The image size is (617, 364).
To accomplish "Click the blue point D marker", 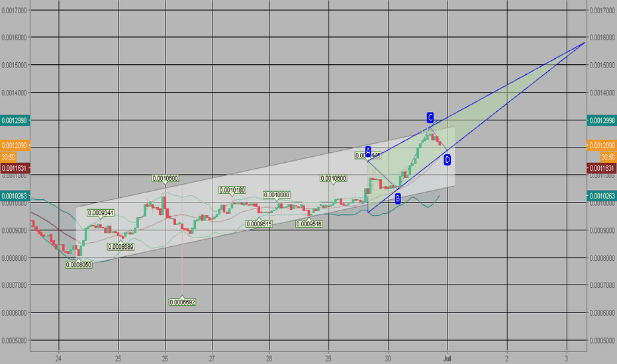I will (447, 159).
